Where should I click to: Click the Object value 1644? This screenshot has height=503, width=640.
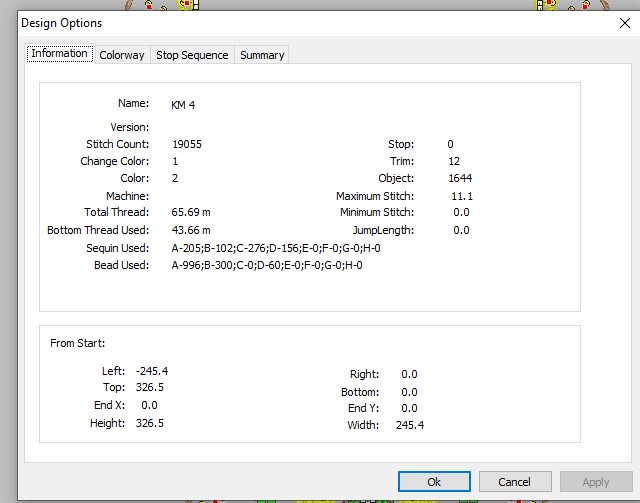(460, 178)
